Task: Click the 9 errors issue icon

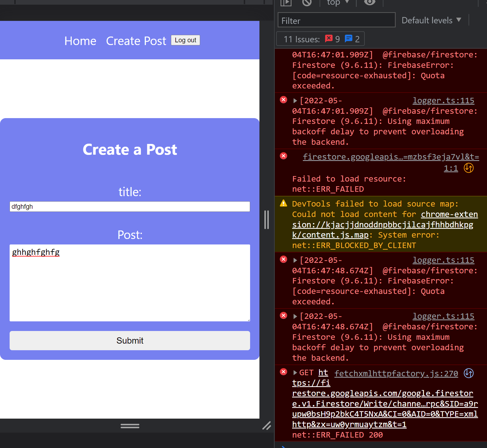Action: (x=329, y=38)
